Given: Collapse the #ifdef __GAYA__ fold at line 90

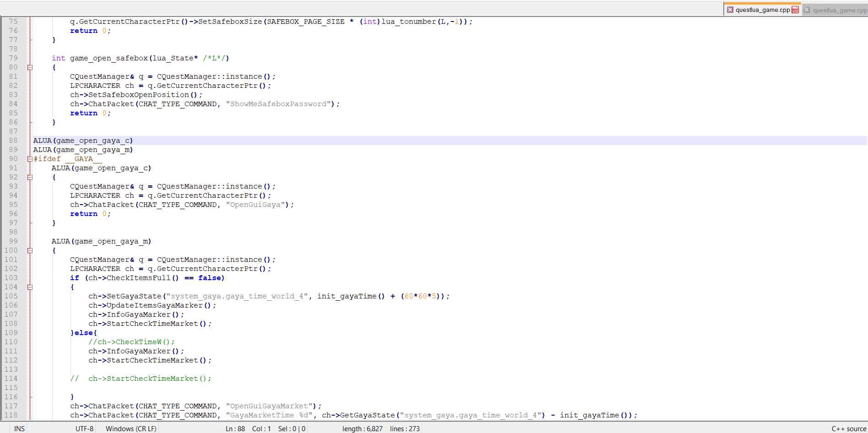Looking at the screenshot, I should coord(30,159).
